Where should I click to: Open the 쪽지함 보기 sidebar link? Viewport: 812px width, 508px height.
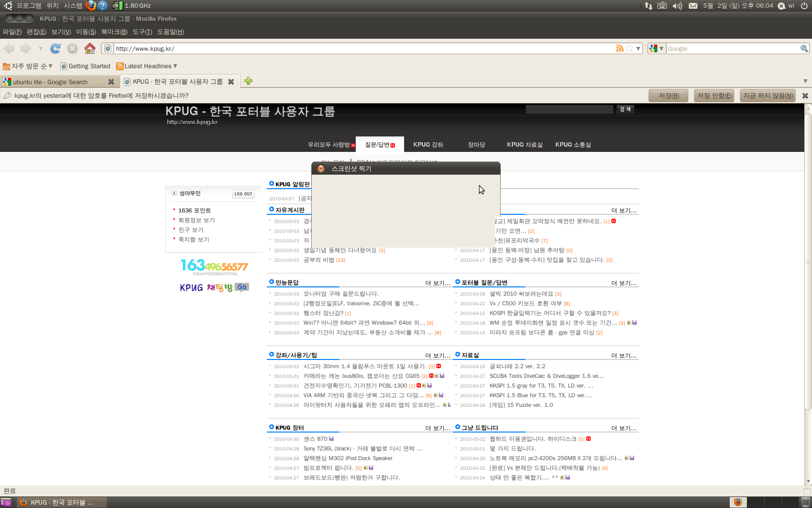[194, 239]
